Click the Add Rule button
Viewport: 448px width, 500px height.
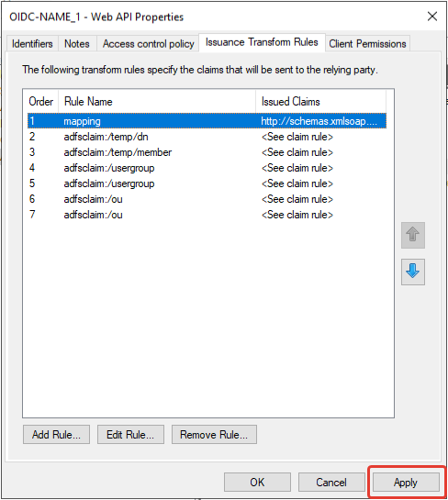(x=56, y=434)
